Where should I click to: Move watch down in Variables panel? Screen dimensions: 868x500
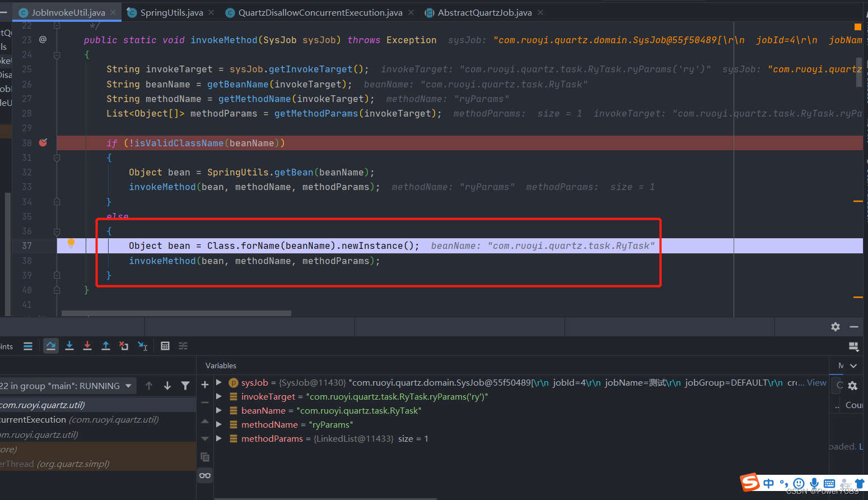tap(205, 438)
